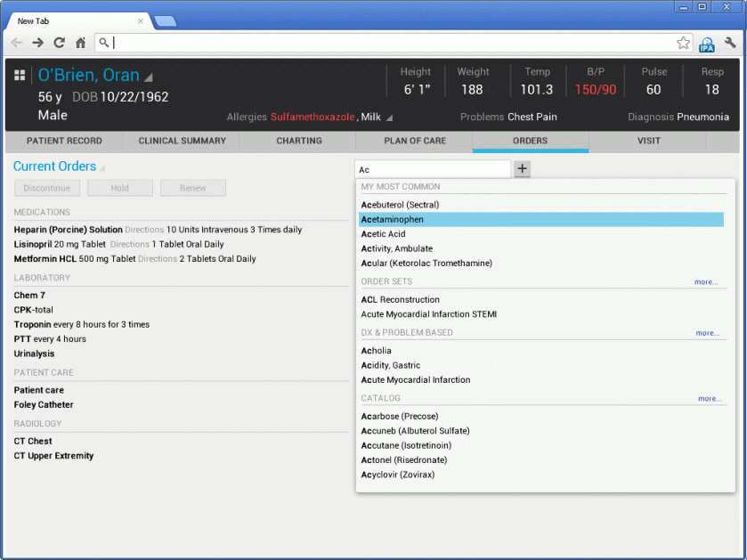
Task: Open browser settings via the wrench icon
Action: [x=732, y=43]
